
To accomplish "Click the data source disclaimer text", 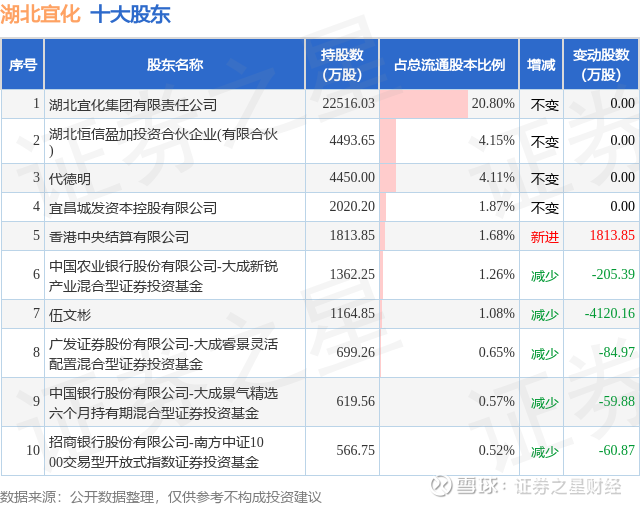I will 161,497.
